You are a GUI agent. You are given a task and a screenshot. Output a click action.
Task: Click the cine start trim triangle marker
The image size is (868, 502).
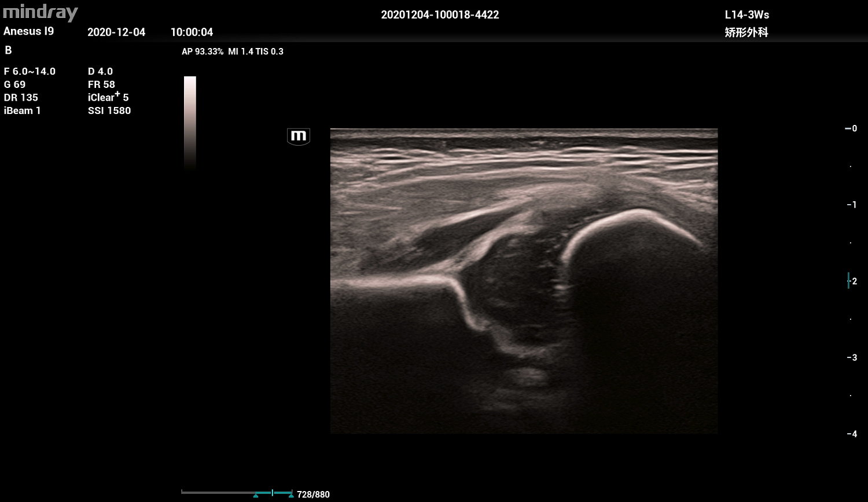click(256, 496)
